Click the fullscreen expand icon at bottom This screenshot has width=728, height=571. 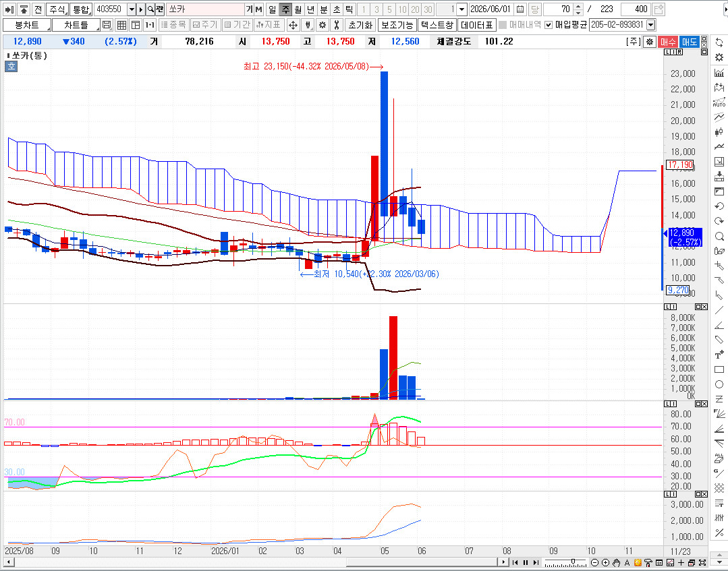(x=702, y=563)
